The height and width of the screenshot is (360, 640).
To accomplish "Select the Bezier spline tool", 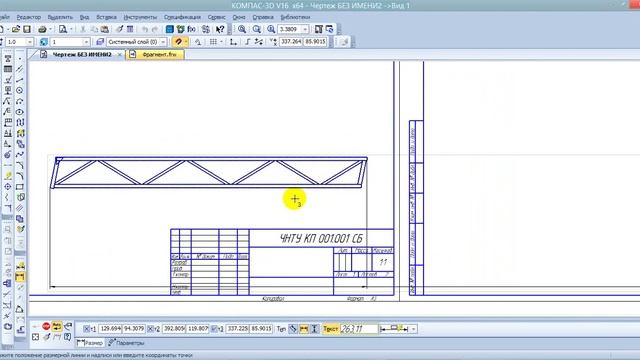I will coord(20,154).
